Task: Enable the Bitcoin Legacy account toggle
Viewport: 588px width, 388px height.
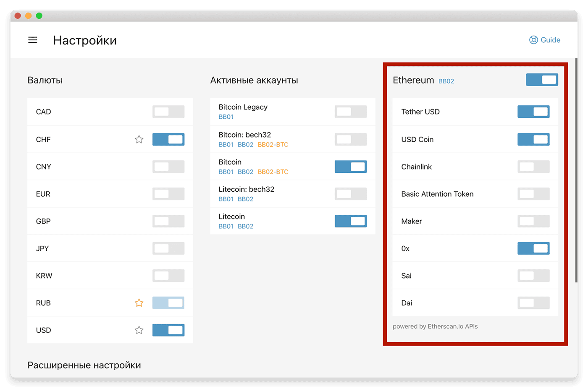Action: point(351,112)
